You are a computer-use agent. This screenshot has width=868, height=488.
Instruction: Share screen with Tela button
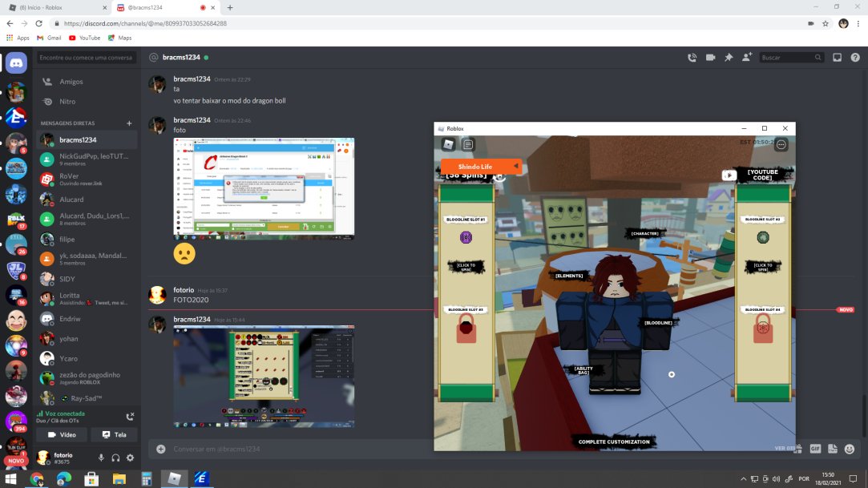coord(114,435)
